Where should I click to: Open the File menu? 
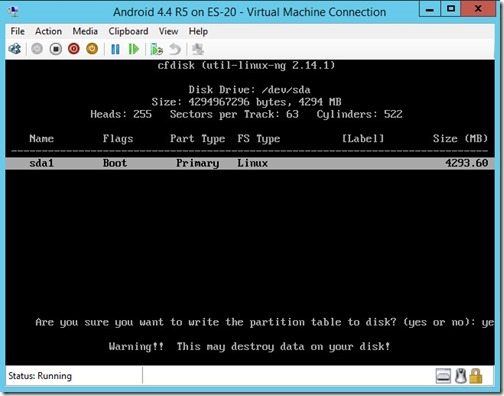tap(17, 31)
